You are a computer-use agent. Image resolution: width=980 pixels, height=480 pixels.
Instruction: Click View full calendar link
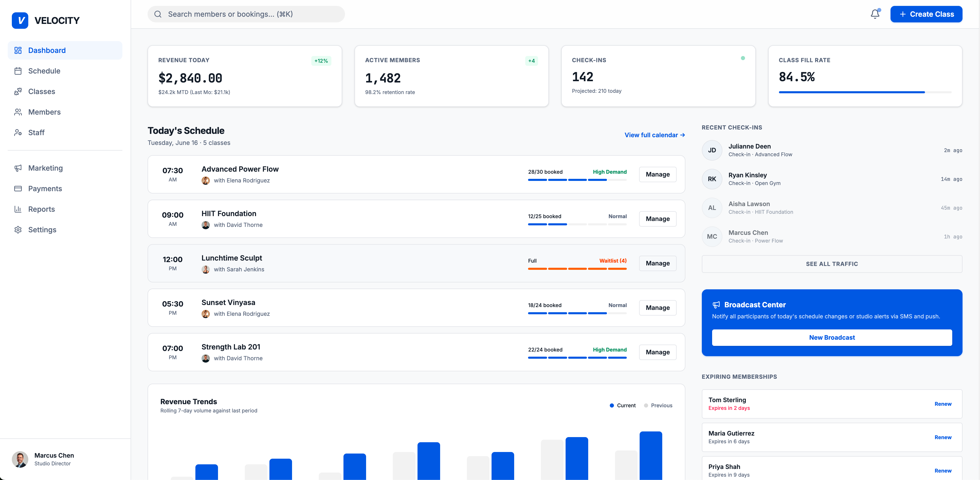(655, 135)
